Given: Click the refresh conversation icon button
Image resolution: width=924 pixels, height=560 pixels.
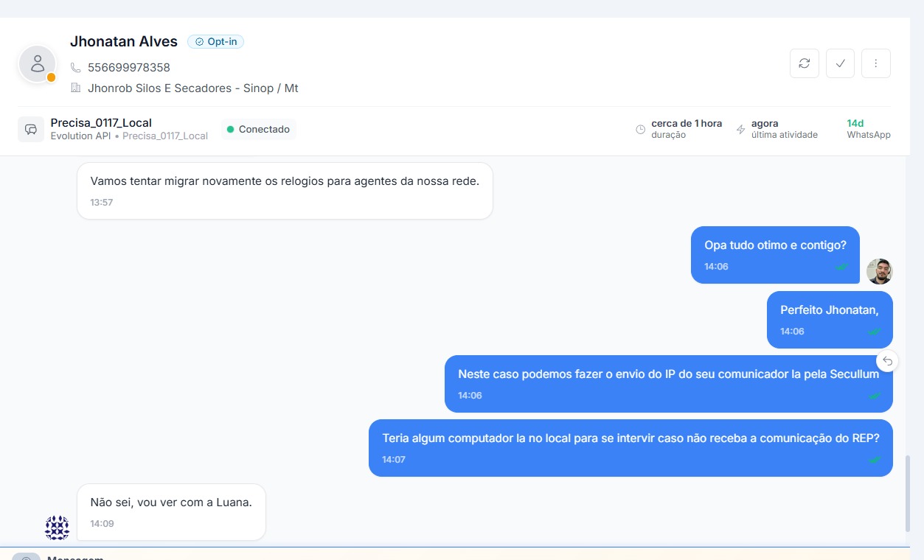Looking at the screenshot, I should click(x=804, y=63).
